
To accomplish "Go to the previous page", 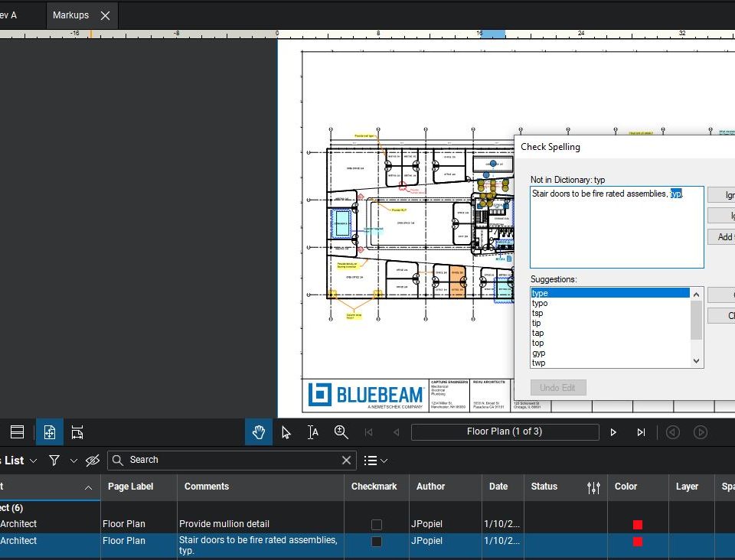I will click(x=397, y=432).
